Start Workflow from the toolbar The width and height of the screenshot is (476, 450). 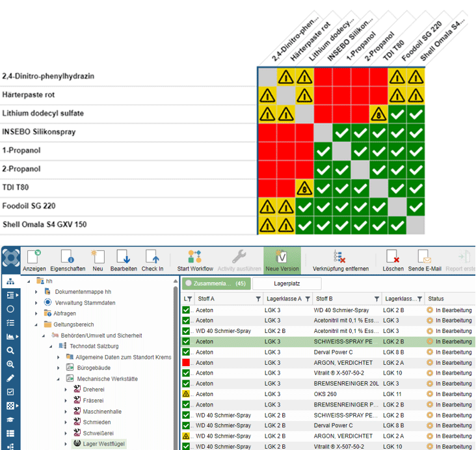pos(195,261)
